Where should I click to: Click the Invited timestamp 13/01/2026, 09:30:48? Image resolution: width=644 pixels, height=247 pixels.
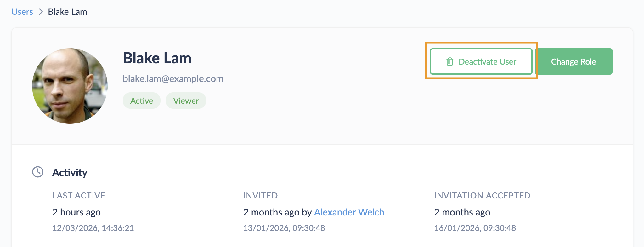pos(284,228)
